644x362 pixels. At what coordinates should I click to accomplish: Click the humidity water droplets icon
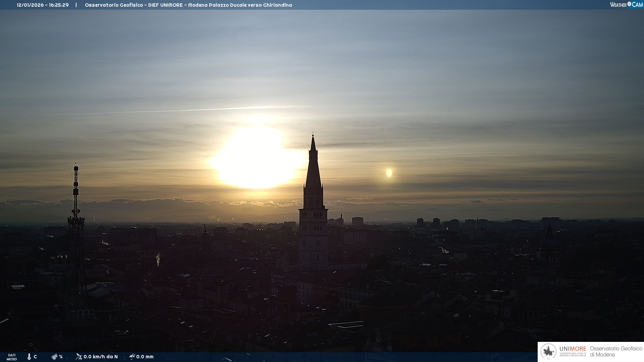click(x=54, y=357)
